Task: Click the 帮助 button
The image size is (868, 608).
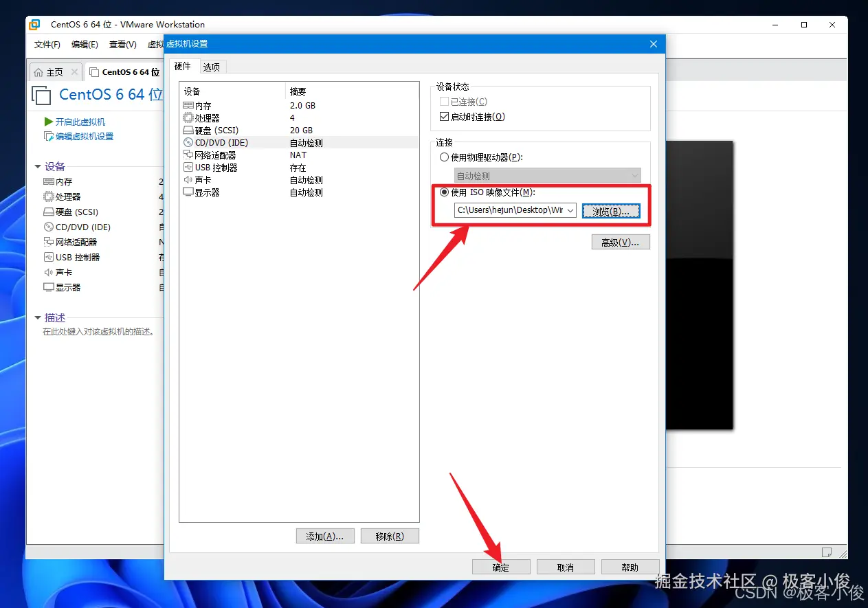Action: [x=630, y=567]
